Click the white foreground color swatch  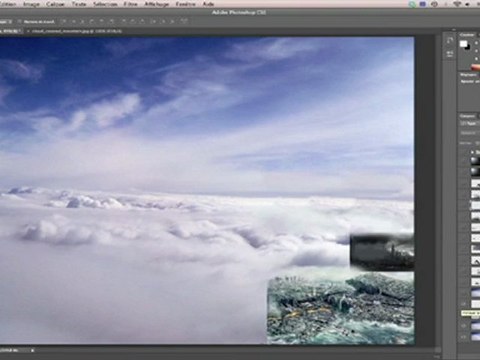click(463, 44)
